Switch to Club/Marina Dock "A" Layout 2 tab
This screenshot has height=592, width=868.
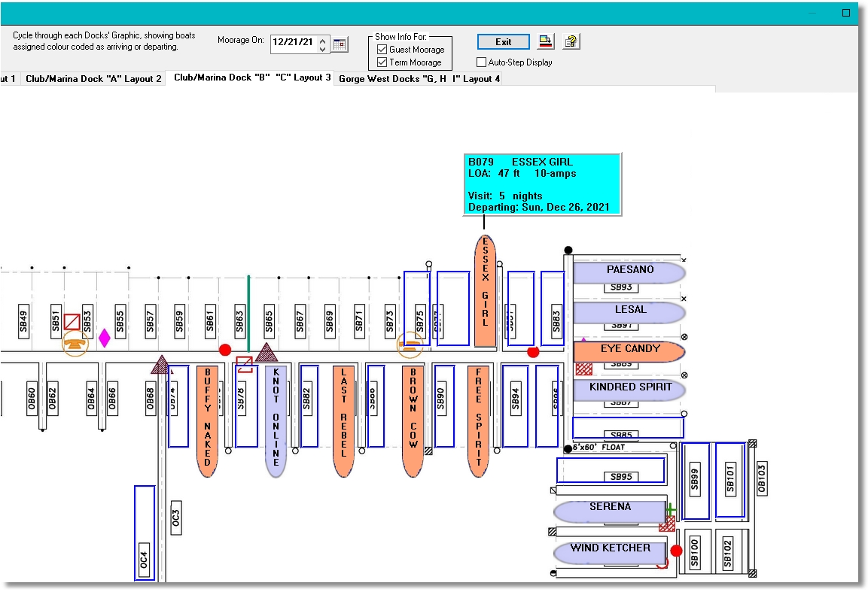[x=93, y=78]
